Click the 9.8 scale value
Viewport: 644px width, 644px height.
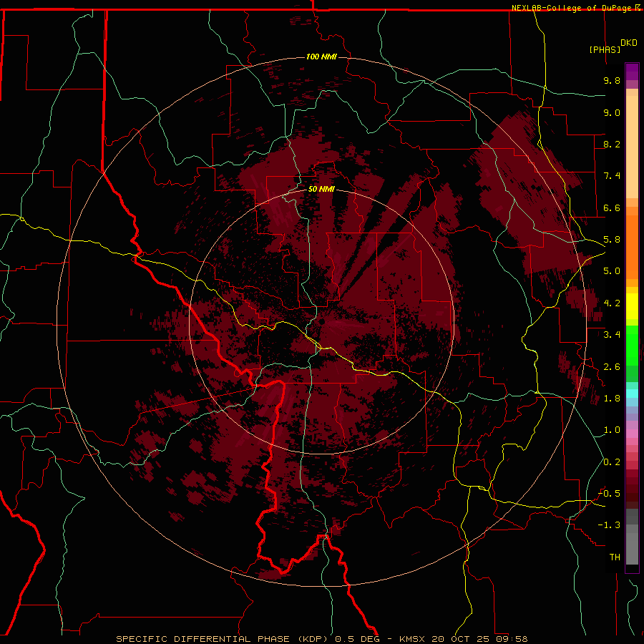click(612, 80)
